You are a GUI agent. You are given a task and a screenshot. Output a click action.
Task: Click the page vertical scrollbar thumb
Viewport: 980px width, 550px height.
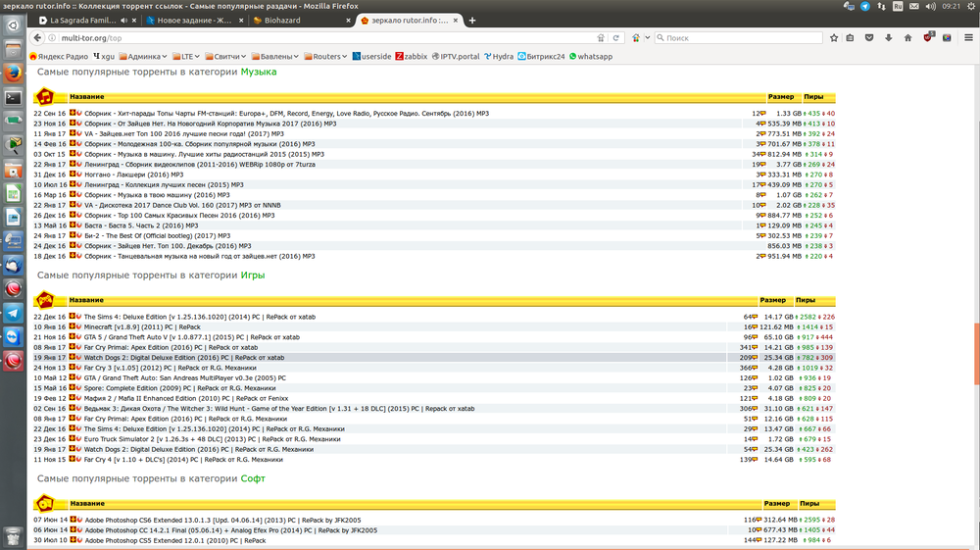976,354
